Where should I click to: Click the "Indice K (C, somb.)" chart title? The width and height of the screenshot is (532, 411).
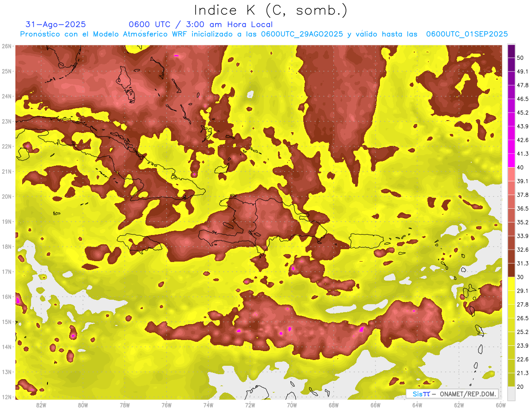point(270,10)
